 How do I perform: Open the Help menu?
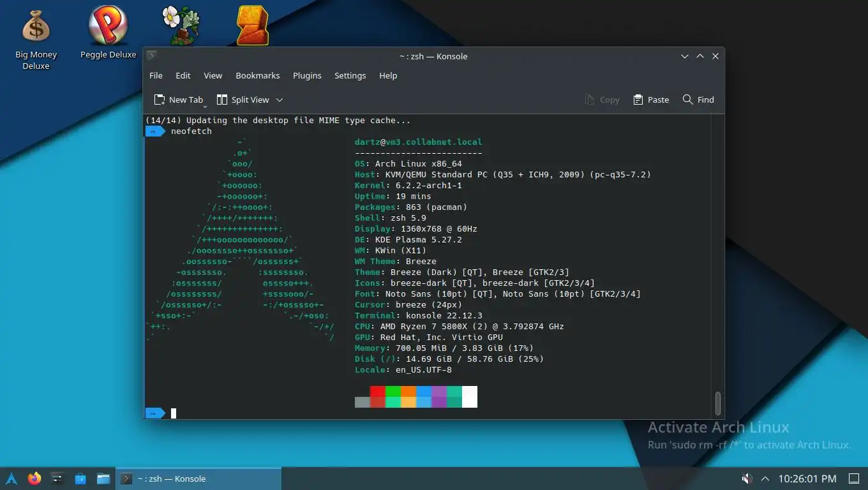pos(388,75)
